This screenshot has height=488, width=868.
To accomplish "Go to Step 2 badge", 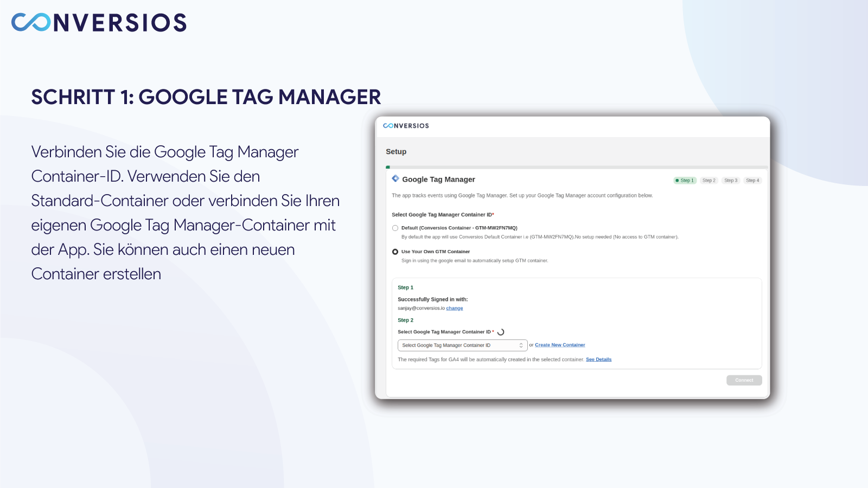I will 709,181.
